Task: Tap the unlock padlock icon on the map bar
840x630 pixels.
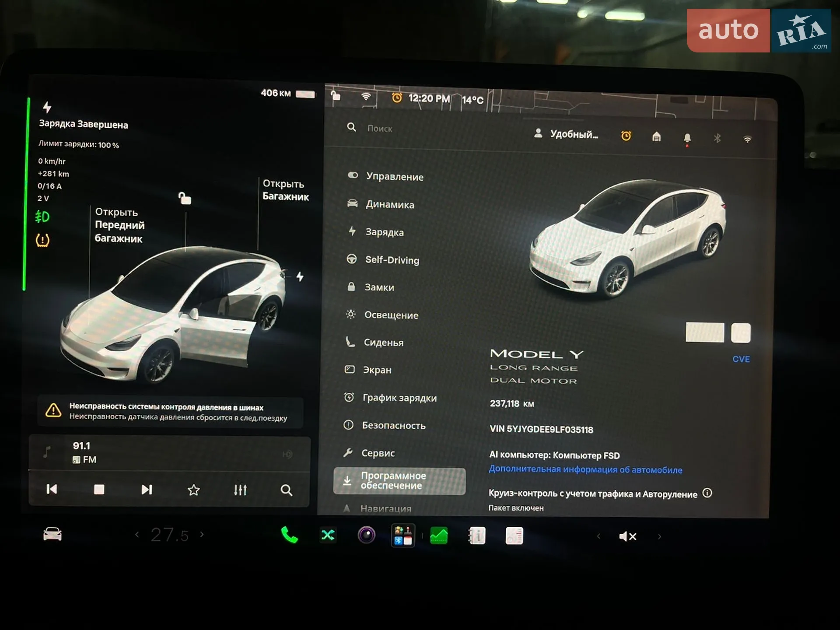Action: 336,95
